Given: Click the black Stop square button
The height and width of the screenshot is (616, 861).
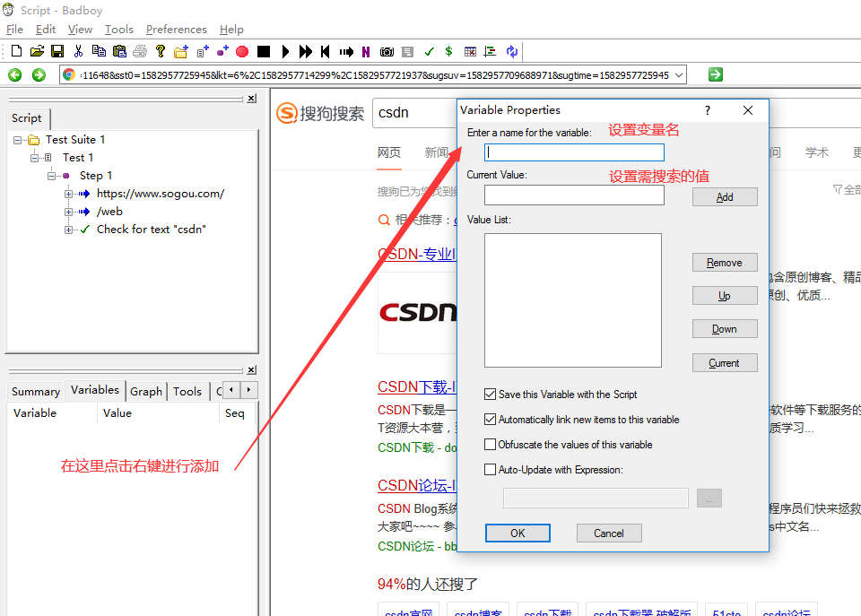Looking at the screenshot, I should (264, 52).
